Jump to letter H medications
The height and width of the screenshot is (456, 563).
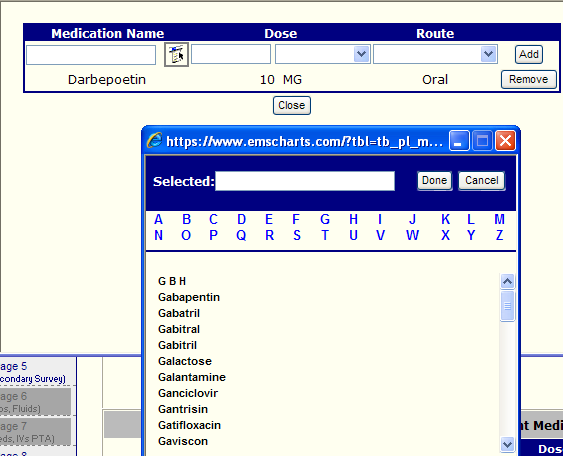click(x=353, y=219)
